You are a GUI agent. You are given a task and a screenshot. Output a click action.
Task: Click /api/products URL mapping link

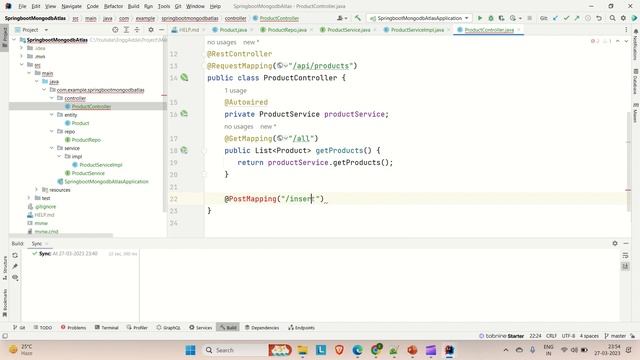(321, 66)
